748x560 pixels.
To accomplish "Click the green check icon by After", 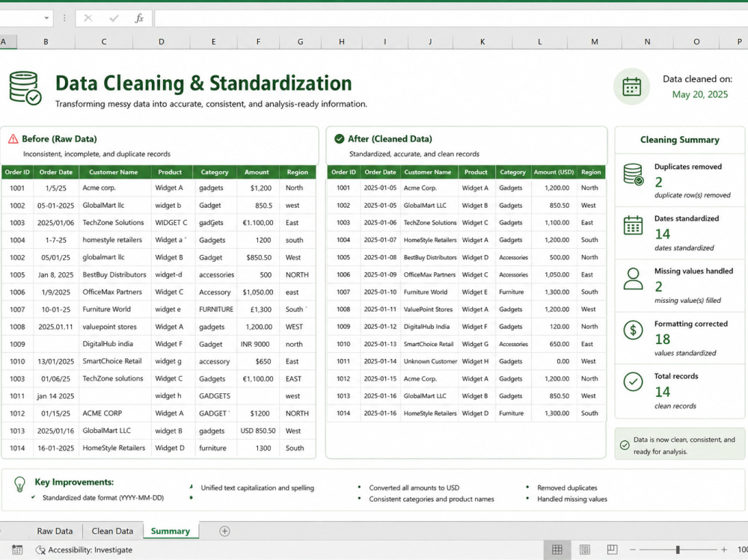I will [339, 139].
